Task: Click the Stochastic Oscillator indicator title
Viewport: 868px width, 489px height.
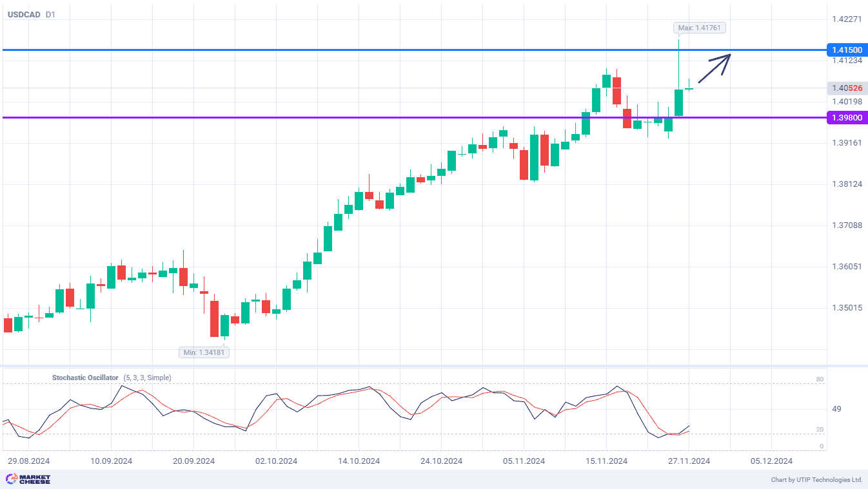Action: click(x=85, y=378)
